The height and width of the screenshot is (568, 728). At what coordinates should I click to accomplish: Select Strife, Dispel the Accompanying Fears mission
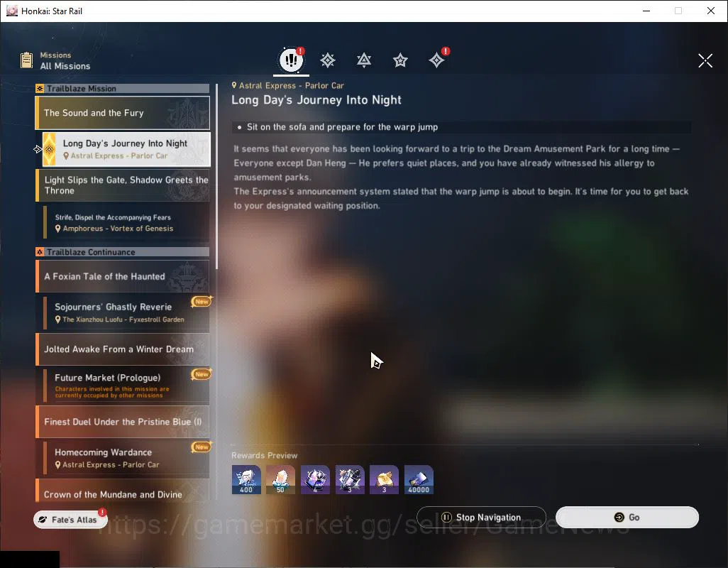coord(126,222)
